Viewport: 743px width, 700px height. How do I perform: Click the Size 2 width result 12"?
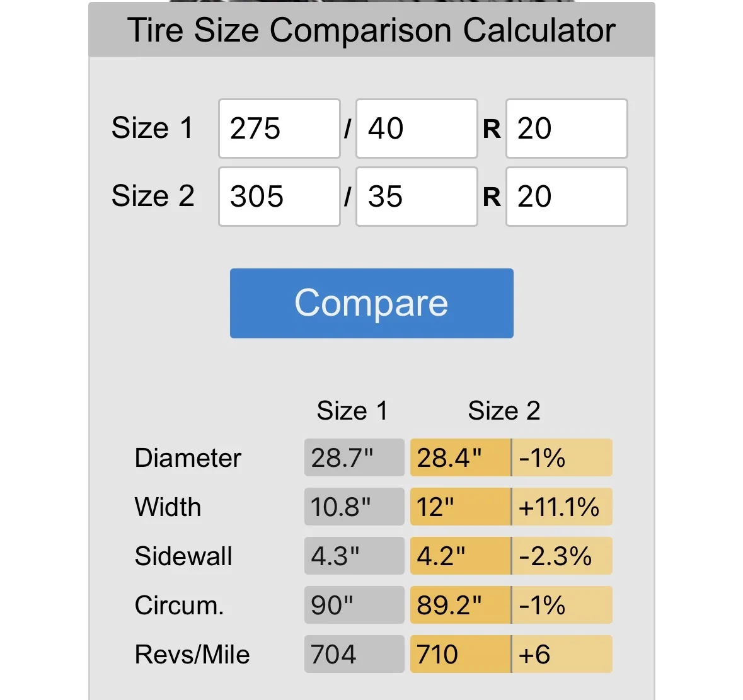click(x=460, y=507)
